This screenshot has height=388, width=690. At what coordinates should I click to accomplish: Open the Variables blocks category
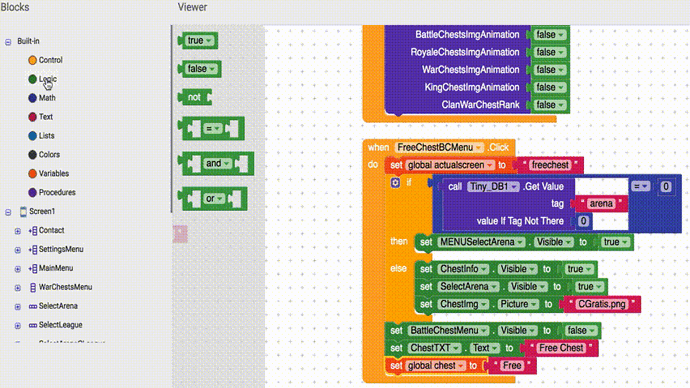point(48,173)
